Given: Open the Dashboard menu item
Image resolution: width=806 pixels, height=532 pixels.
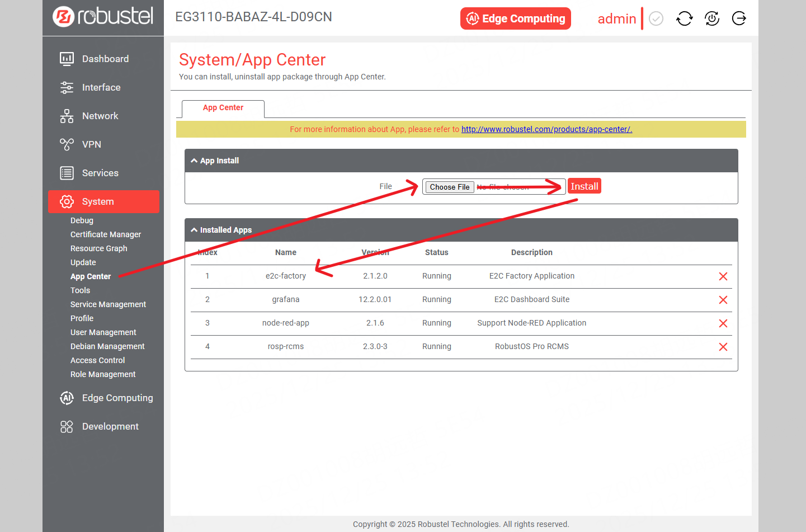Looking at the screenshot, I should pos(105,59).
